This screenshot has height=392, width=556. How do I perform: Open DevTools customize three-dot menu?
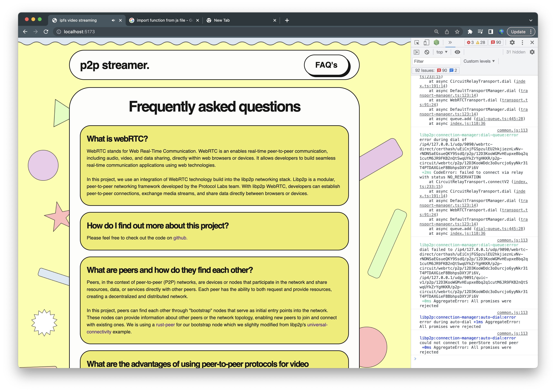(522, 43)
